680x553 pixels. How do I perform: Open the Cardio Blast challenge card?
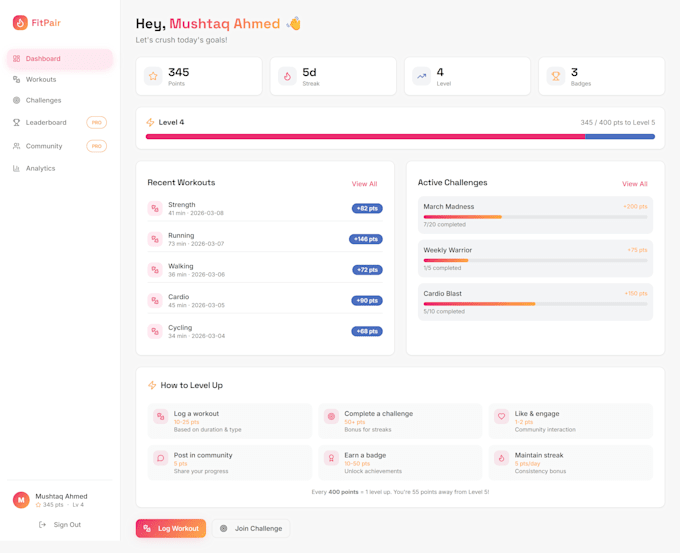coord(535,302)
